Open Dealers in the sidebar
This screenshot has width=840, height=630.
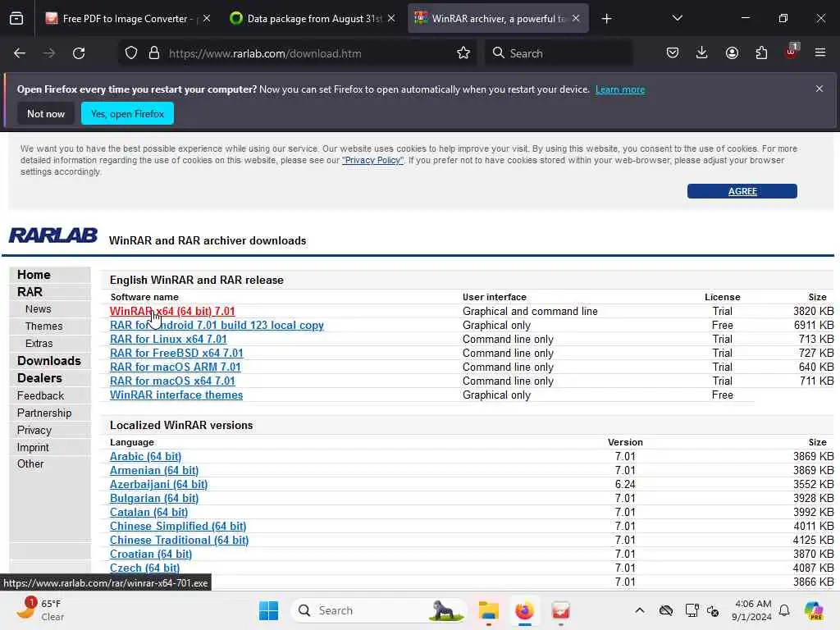39,377
